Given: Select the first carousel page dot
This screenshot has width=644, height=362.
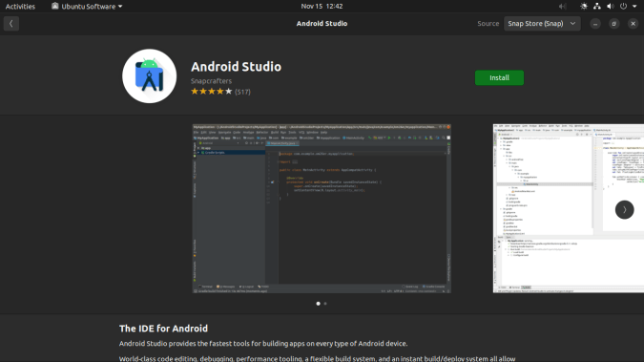Looking at the screenshot, I should point(318,304).
